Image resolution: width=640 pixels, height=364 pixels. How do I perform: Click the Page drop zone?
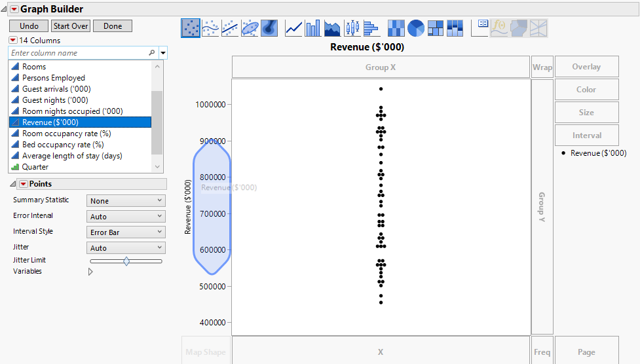tap(586, 352)
